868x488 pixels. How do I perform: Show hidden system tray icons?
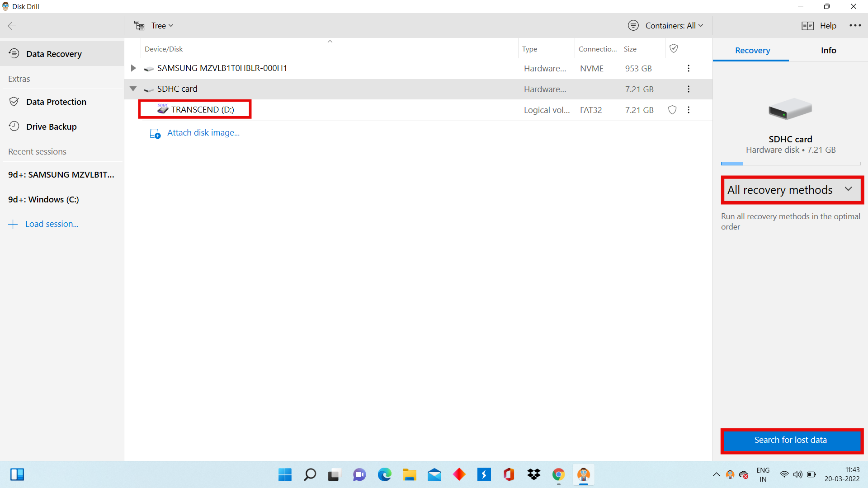point(716,474)
